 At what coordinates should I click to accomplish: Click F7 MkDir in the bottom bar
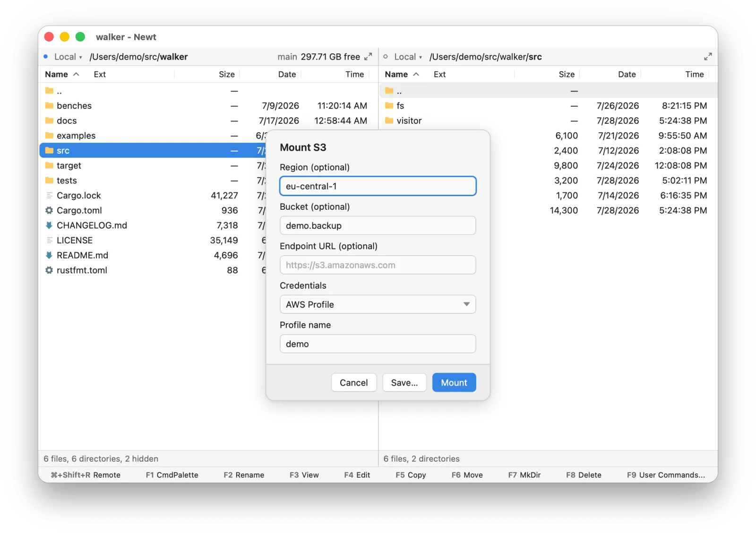pos(524,475)
